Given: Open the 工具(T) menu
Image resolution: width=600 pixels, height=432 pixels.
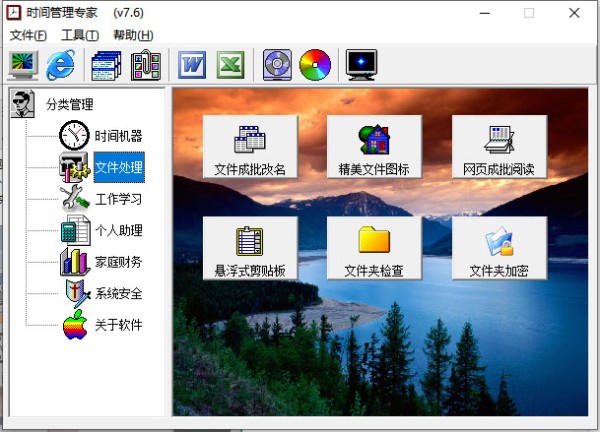Looking at the screenshot, I should click(x=80, y=35).
